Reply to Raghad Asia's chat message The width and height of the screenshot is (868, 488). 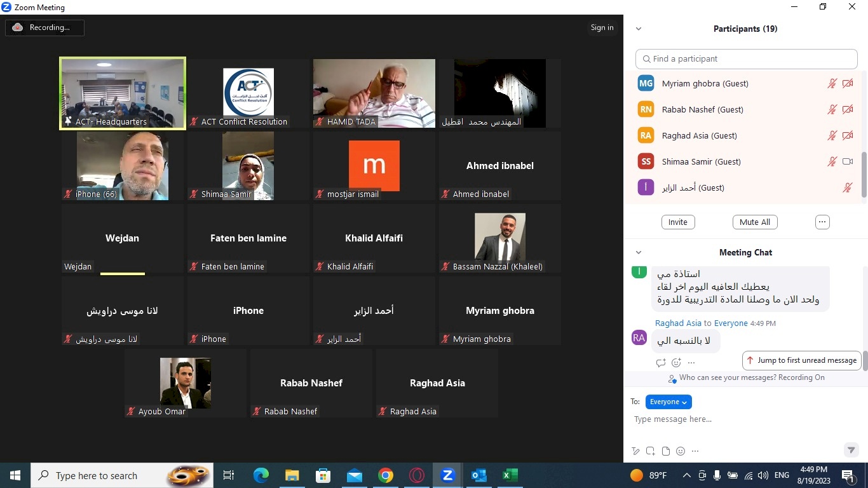click(x=661, y=363)
